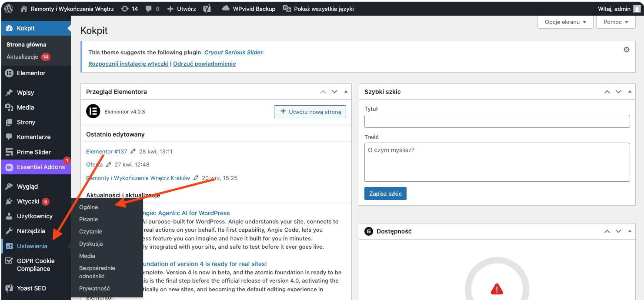Viewport: 644px width, 300px height.
Task: Click the Użytkownicy person icon
Action: pyautogui.click(x=9, y=216)
